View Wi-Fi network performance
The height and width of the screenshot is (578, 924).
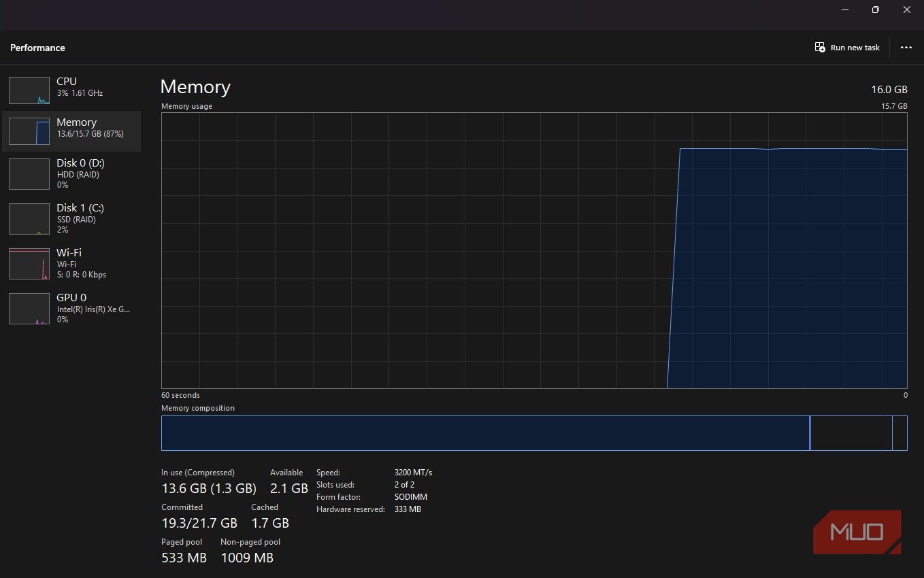click(71, 263)
